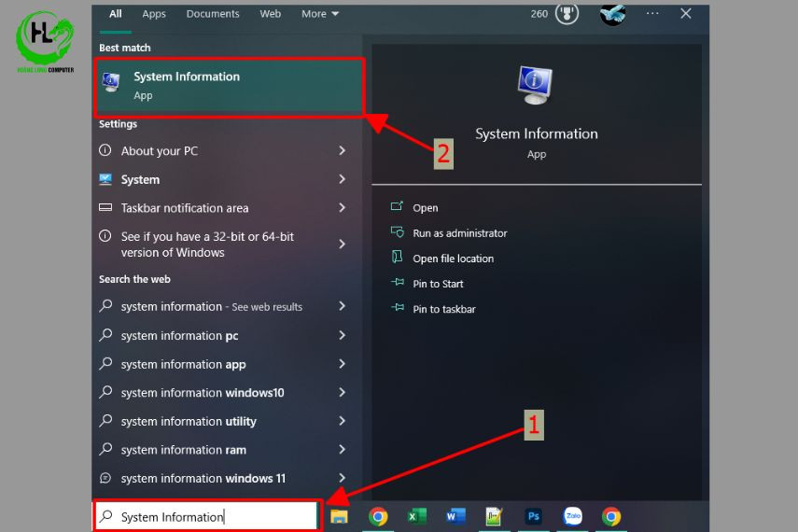Choose Open file location
798x532 pixels.
(x=453, y=259)
